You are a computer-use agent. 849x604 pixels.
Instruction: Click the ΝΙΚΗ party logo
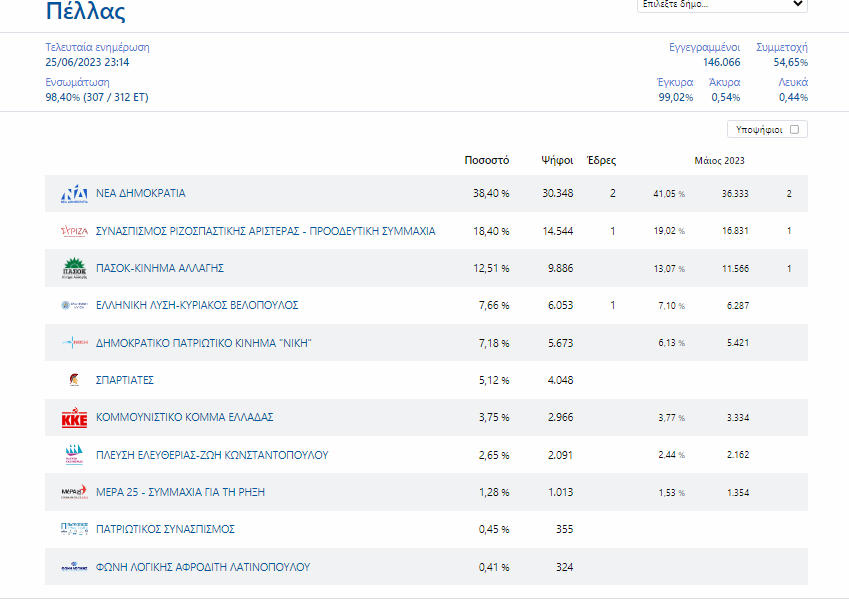pos(74,343)
